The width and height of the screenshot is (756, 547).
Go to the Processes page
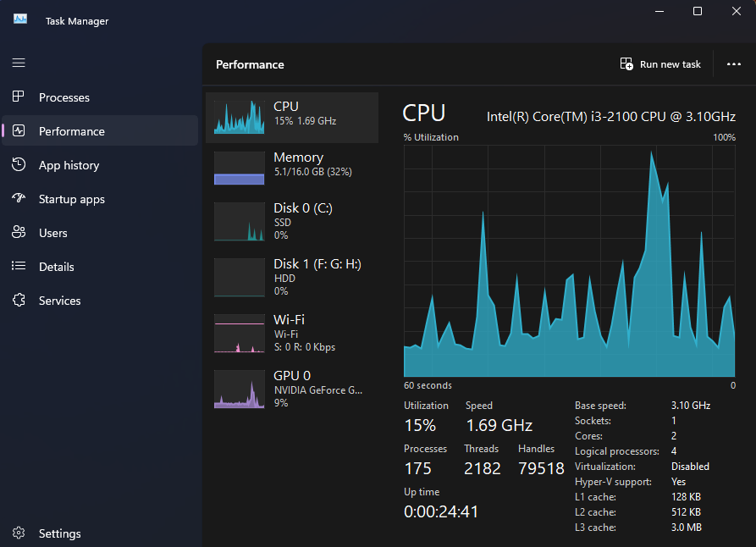[64, 97]
